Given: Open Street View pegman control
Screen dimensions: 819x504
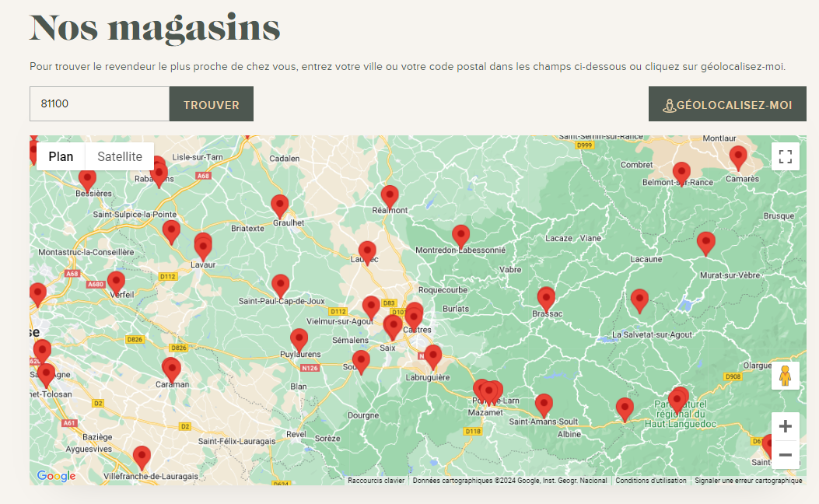Looking at the screenshot, I should click(785, 376).
